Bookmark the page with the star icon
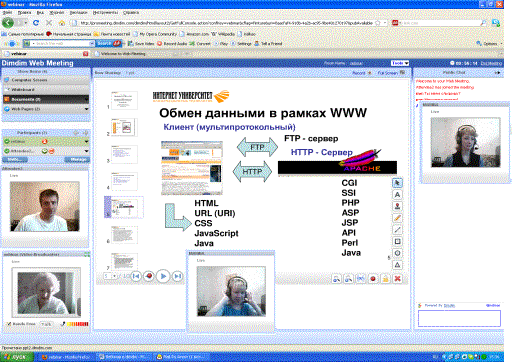Screen dimensions: 512x362 pyautogui.click(x=378, y=23)
